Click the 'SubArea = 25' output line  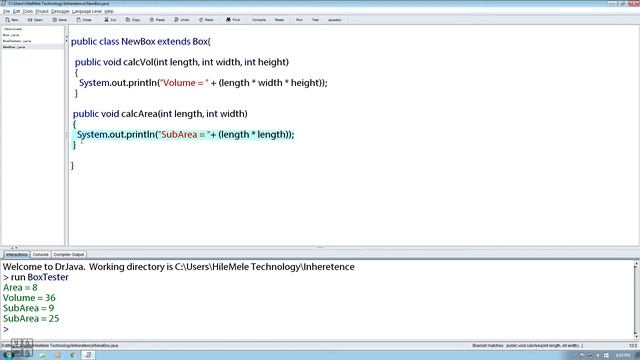pos(31,318)
